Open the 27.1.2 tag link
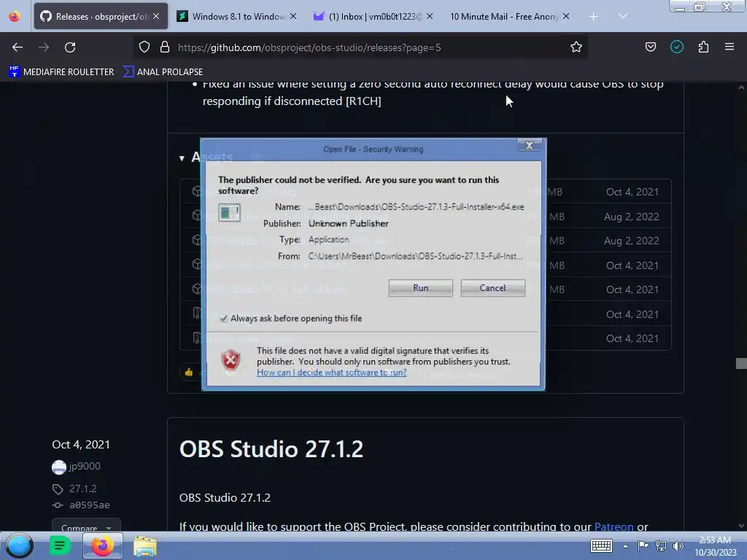The height and width of the screenshot is (560, 747). (x=83, y=489)
